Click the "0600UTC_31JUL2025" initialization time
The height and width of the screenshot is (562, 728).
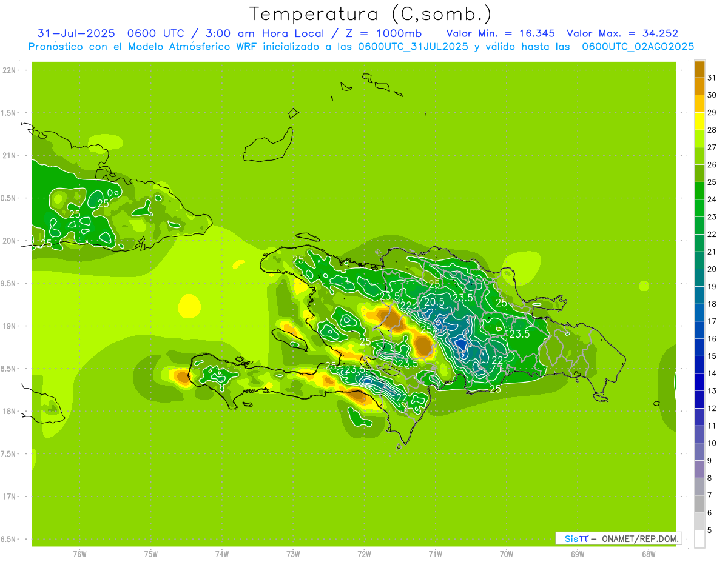413,47
